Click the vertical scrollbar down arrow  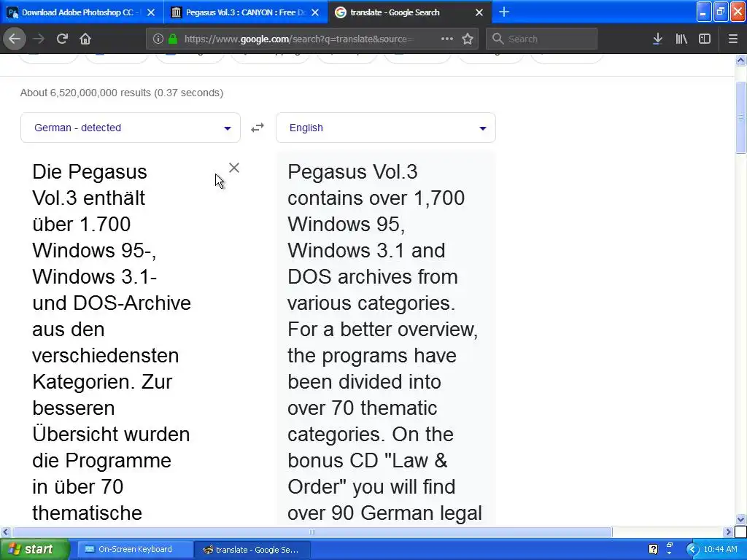click(x=740, y=519)
